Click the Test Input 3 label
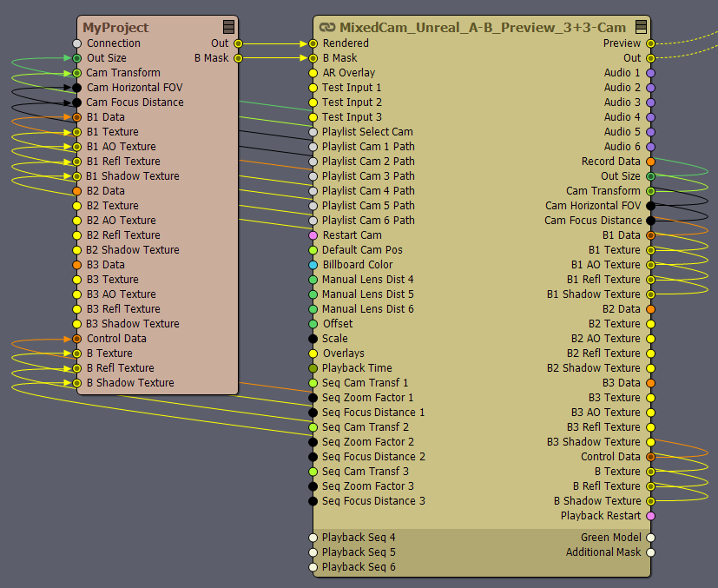 (x=352, y=117)
